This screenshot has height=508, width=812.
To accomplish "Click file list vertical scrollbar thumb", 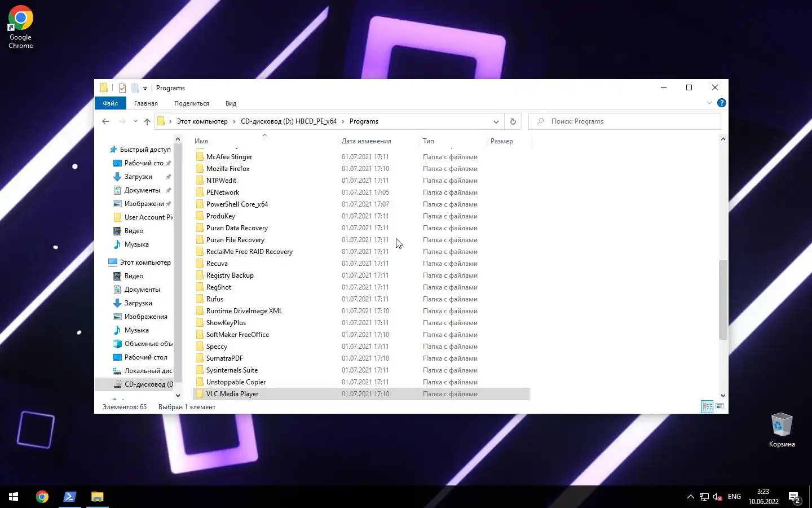I will coord(723,300).
